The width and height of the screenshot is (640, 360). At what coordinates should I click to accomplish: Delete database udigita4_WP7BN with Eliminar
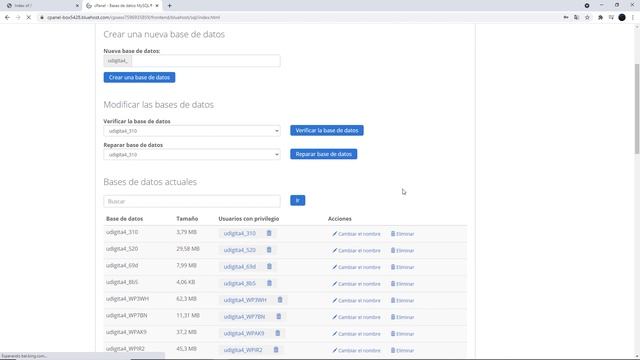point(402,317)
